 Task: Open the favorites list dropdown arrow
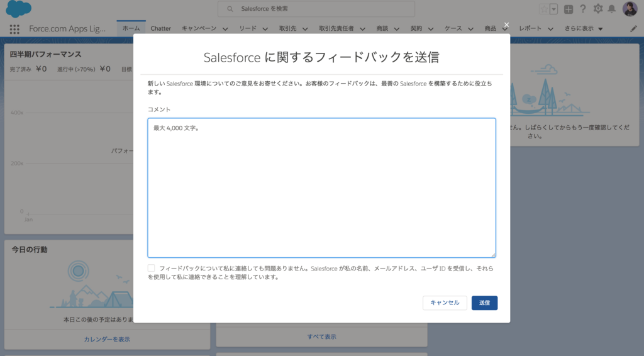click(x=553, y=9)
